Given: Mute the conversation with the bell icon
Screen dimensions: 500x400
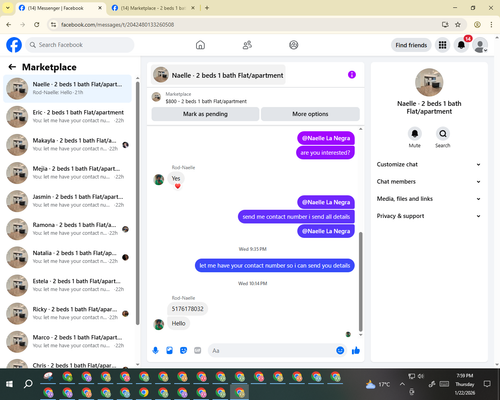Looking at the screenshot, I should [415, 134].
